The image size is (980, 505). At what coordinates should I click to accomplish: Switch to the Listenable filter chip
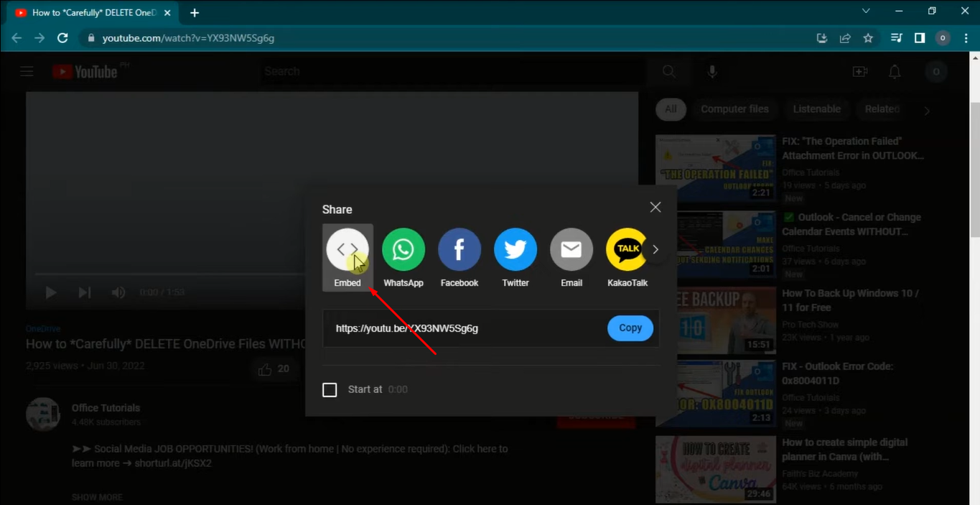tap(816, 108)
